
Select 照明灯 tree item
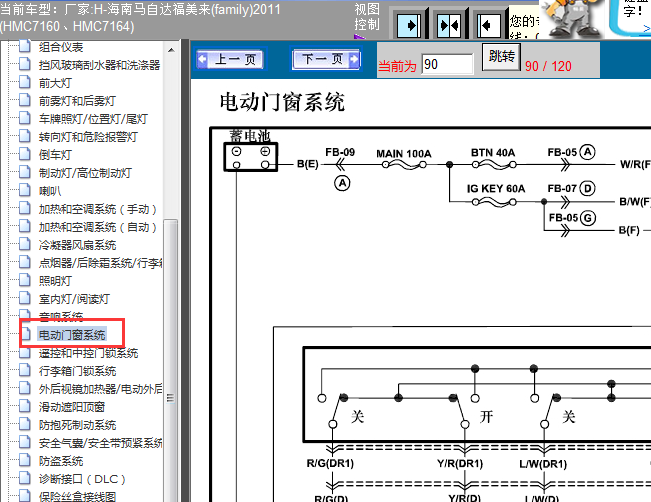click(x=55, y=281)
